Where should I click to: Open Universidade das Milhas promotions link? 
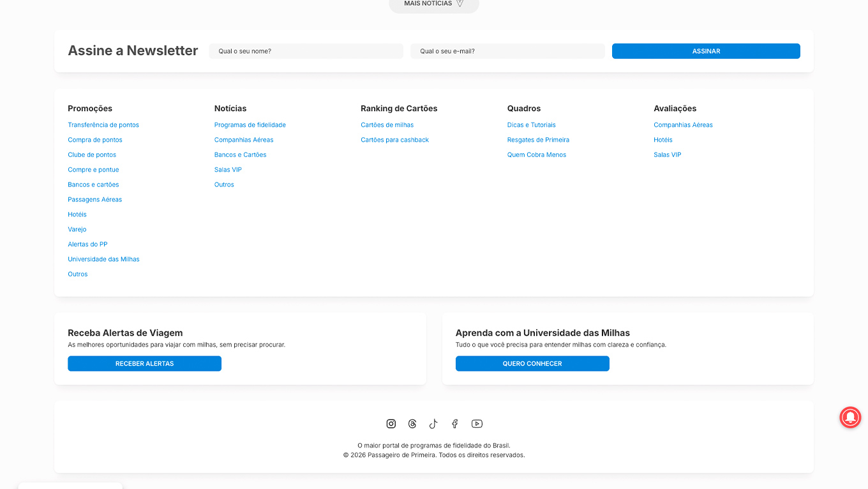pos(103,259)
